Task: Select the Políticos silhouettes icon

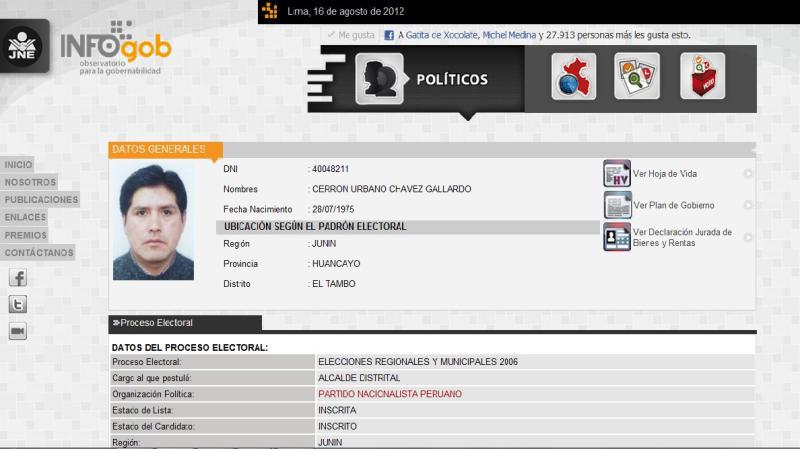Action: click(380, 79)
